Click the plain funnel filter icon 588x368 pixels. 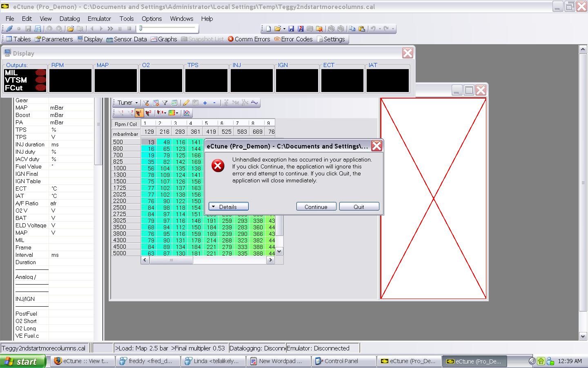(165, 103)
